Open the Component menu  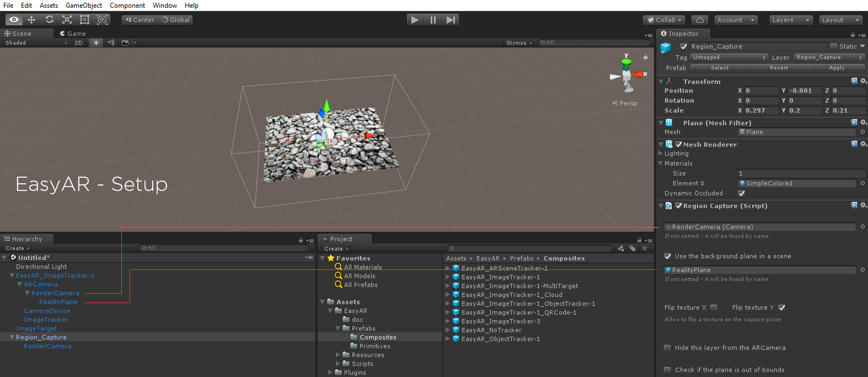(127, 6)
